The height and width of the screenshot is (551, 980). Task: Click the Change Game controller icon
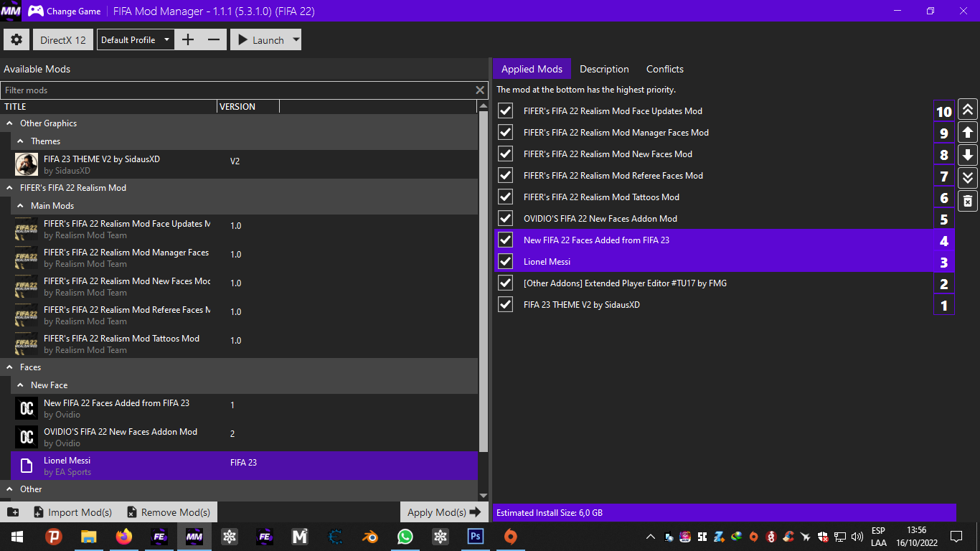35,11
